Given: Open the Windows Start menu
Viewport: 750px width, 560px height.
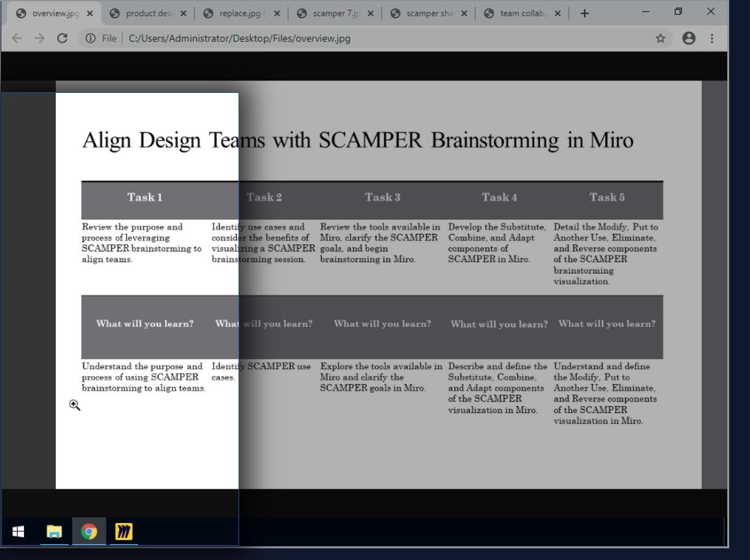Looking at the screenshot, I should tap(18, 531).
